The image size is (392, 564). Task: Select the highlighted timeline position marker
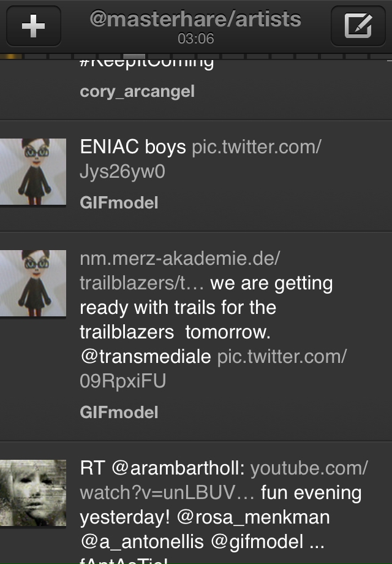tap(134, 56)
